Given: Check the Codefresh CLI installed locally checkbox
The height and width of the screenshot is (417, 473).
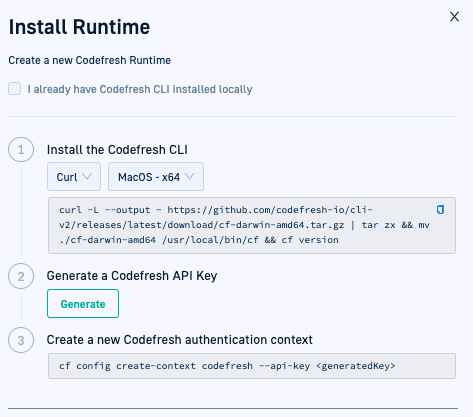Looking at the screenshot, I should 15,89.
